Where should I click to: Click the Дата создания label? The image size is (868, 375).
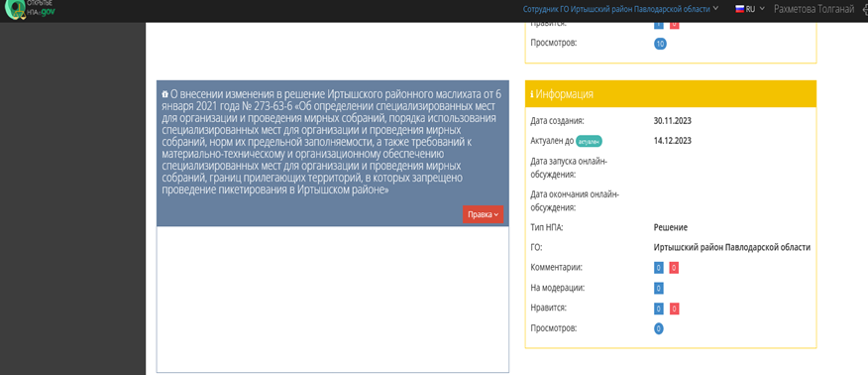tap(557, 121)
